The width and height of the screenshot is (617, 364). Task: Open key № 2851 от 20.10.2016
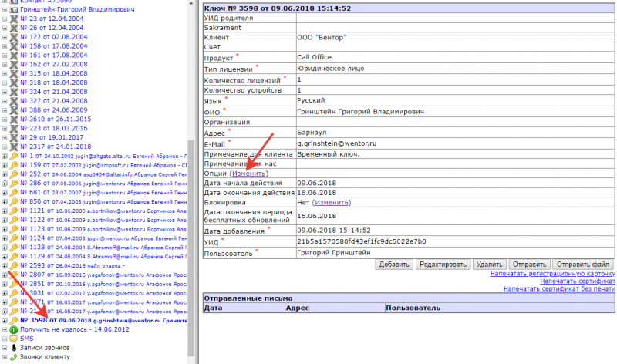(103, 284)
